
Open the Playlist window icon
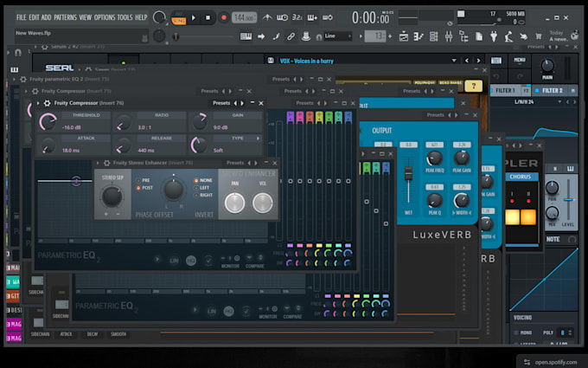[x=404, y=36]
